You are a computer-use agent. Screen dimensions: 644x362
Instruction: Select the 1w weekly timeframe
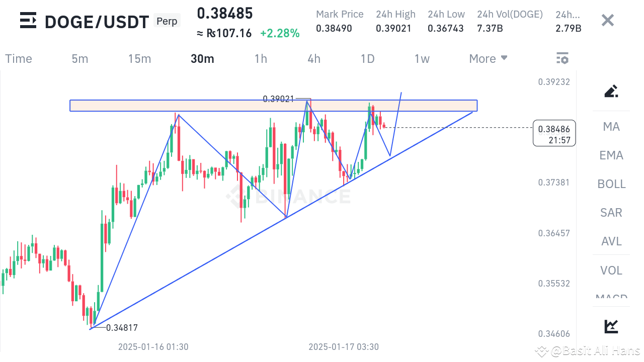point(422,58)
